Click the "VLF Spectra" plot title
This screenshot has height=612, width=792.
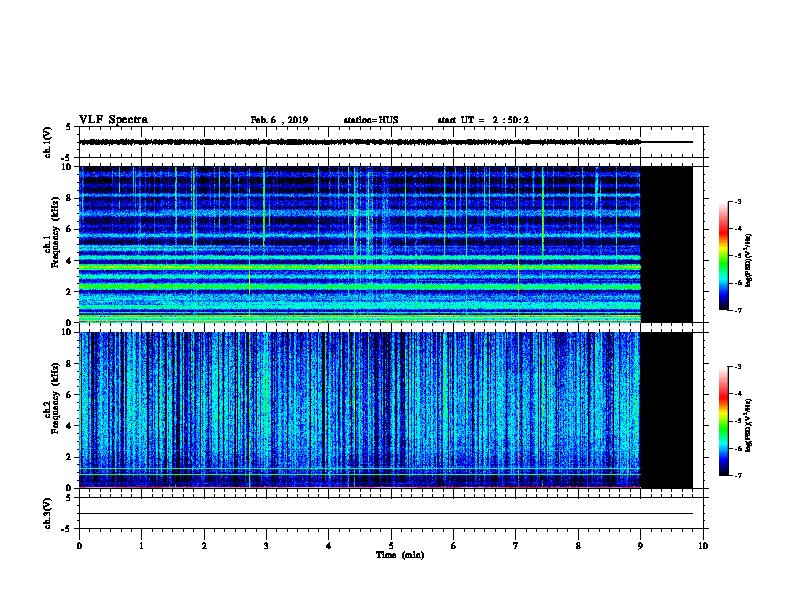[x=113, y=120]
